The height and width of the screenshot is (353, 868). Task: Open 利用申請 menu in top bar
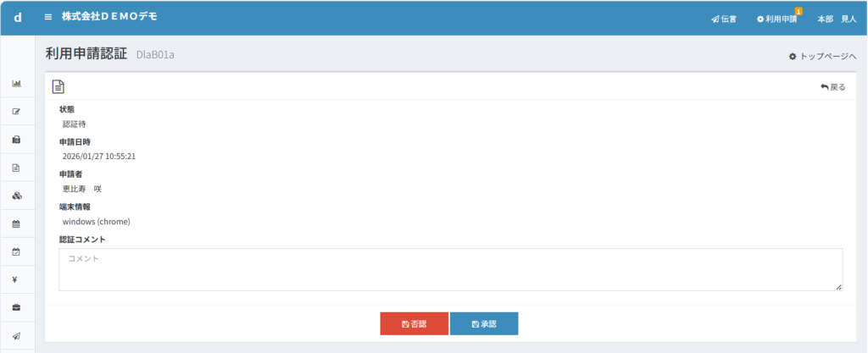(776, 19)
